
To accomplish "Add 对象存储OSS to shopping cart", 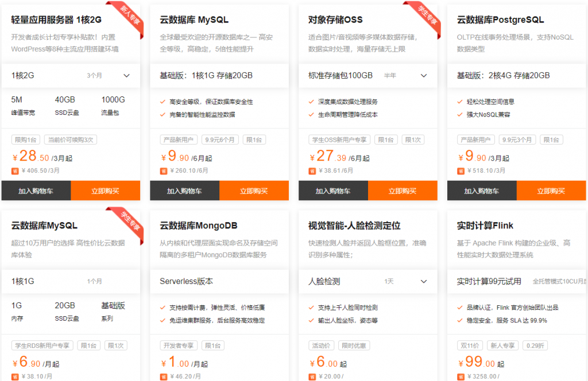I will point(333,190).
